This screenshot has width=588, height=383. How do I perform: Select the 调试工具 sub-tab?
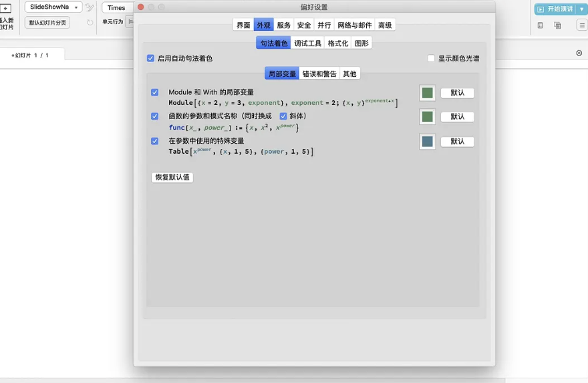click(307, 43)
